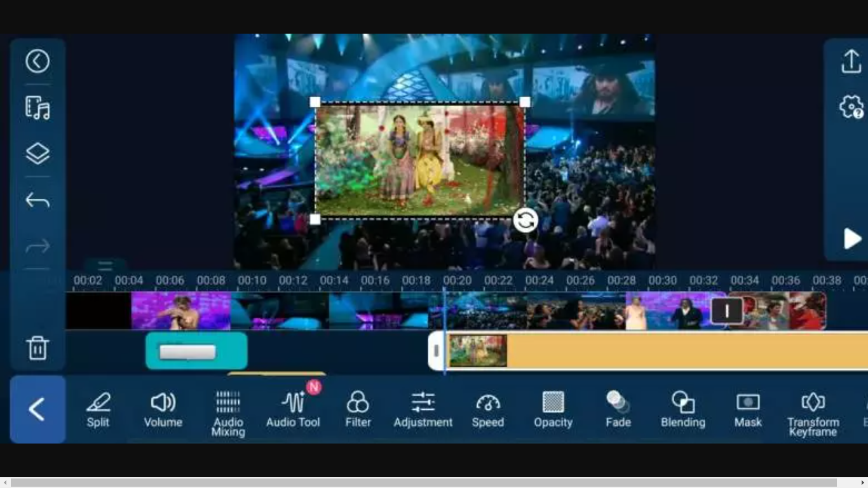
Task: Open the Speed tool
Action: point(488,410)
